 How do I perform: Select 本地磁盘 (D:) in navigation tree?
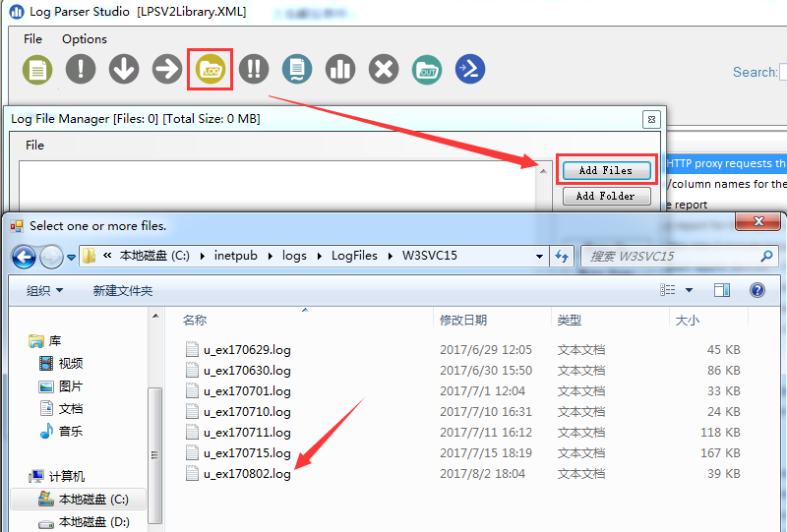[x=85, y=522]
